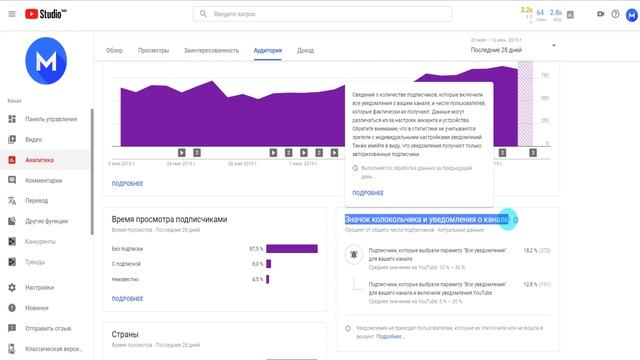Open Новинки what's new icon
The height and width of the screenshot is (360, 640).
pyautogui.click(x=12, y=308)
